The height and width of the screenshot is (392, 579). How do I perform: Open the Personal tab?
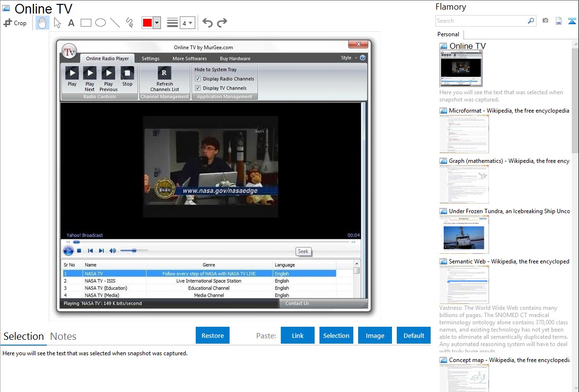(448, 34)
